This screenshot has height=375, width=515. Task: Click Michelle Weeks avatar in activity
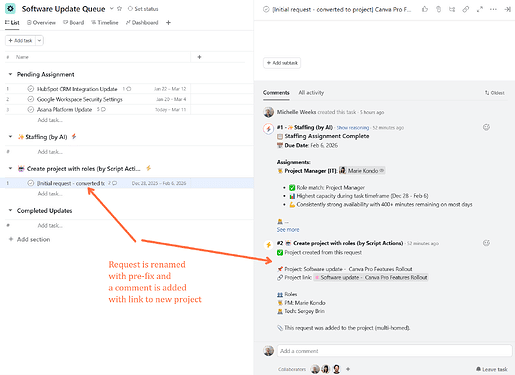(x=269, y=112)
